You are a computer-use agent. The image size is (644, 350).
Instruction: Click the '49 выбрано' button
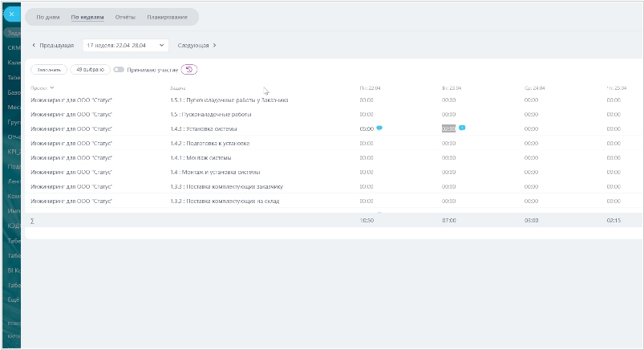pyautogui.click(x=91, y=70)
